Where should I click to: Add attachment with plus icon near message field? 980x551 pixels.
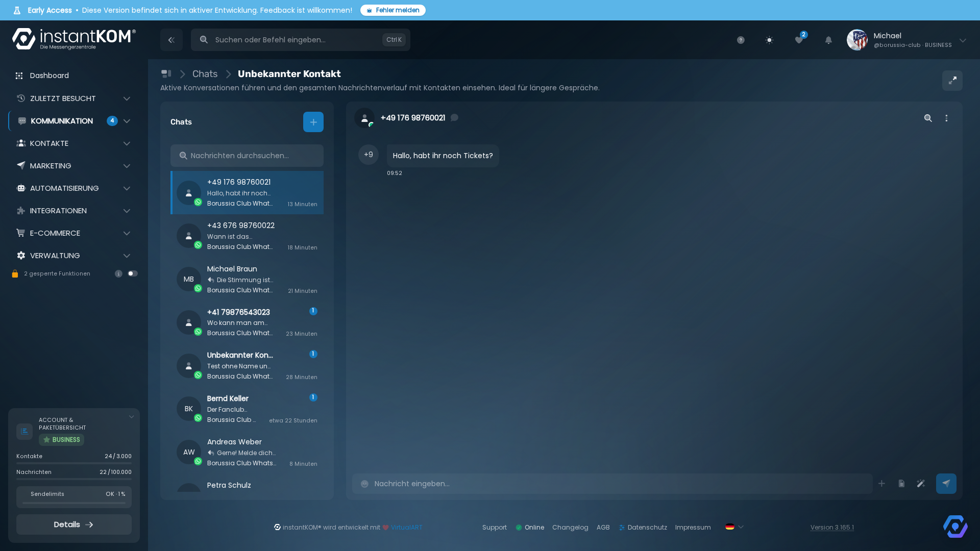tap(881, 483)
